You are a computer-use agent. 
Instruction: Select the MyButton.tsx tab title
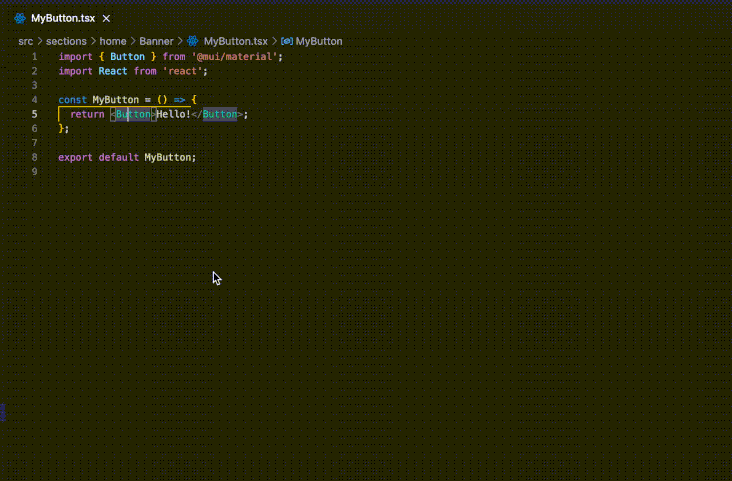click(63, 18)
